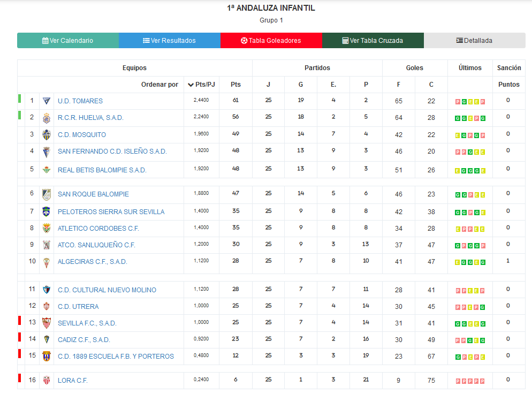Click the Lora C.F. crest icon
The height and width of the screenshot is (394, 532).
(47, 380)
